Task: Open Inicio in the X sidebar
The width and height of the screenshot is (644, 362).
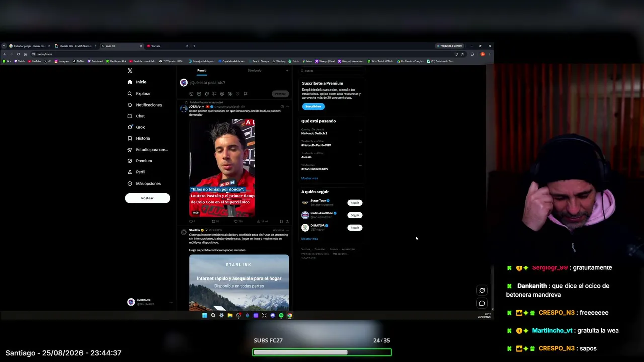Action: (137, 82)
